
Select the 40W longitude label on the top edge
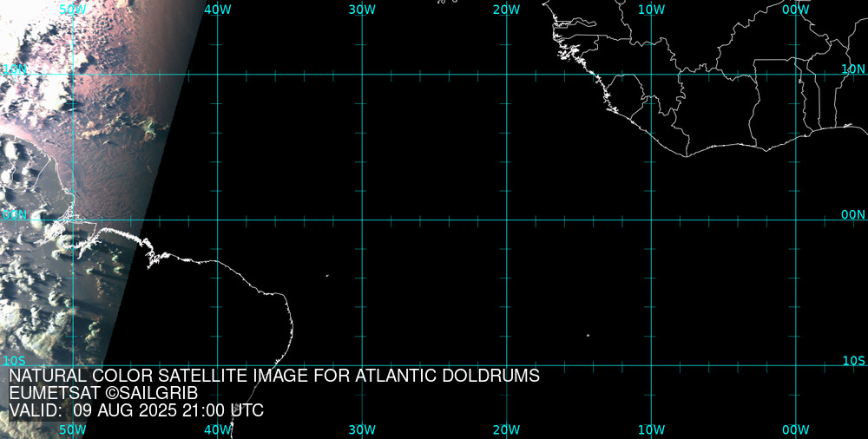tap(218, 10)
